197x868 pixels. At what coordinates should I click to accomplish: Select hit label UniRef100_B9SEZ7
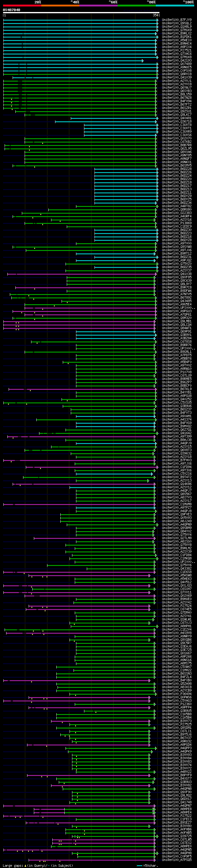click(x=176, y=822)
